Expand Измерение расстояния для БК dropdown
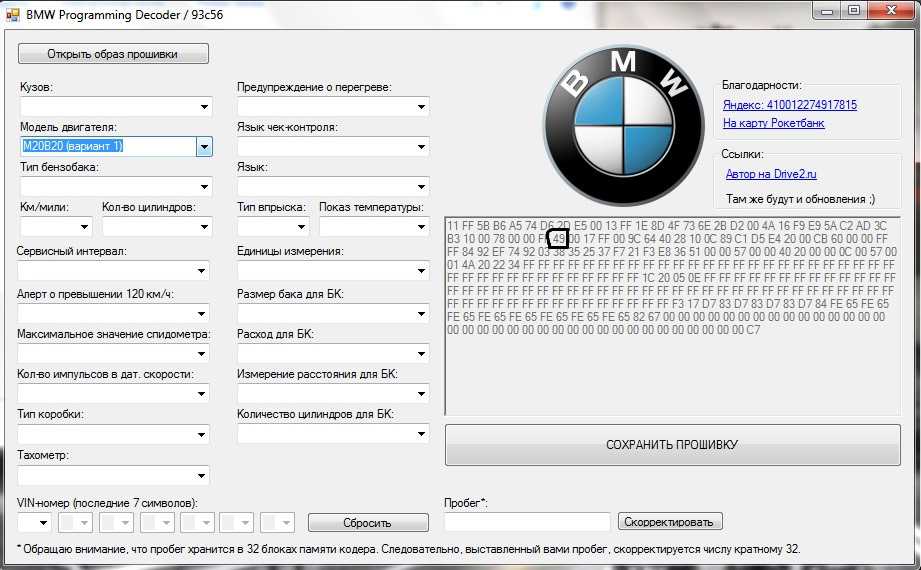The height and width of the screenshot is (570, 921). click(333, 394)
